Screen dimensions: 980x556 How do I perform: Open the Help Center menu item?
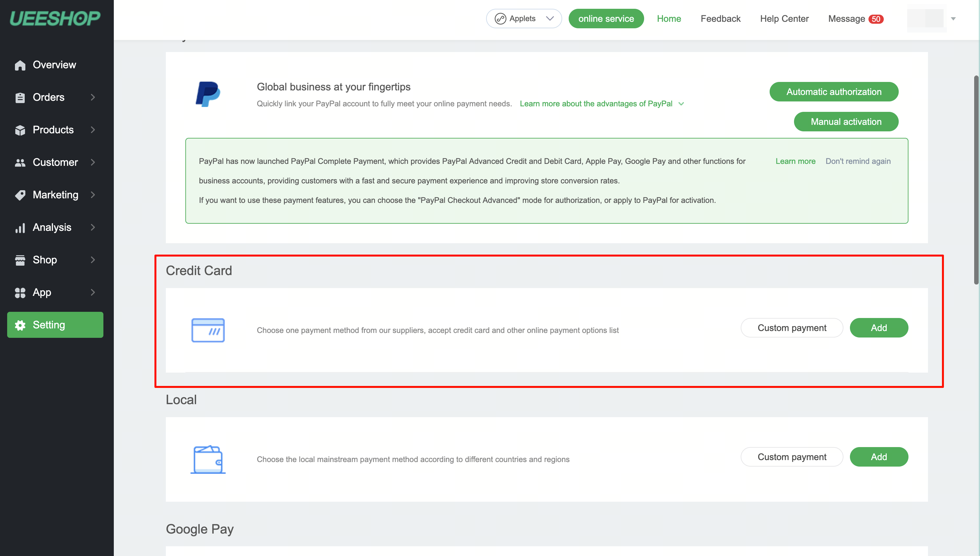click(784, 19)
